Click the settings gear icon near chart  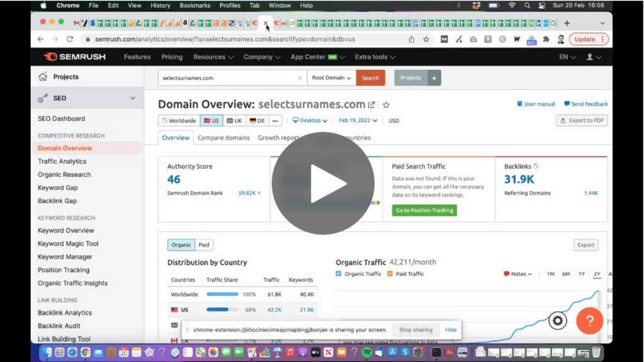pyautogui.click(x=557, y=321)
